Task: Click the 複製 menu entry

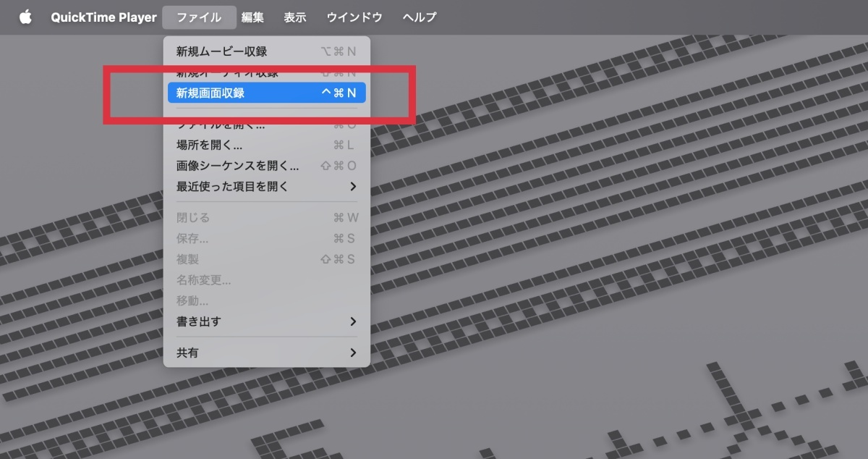Action: coord(266,259)
